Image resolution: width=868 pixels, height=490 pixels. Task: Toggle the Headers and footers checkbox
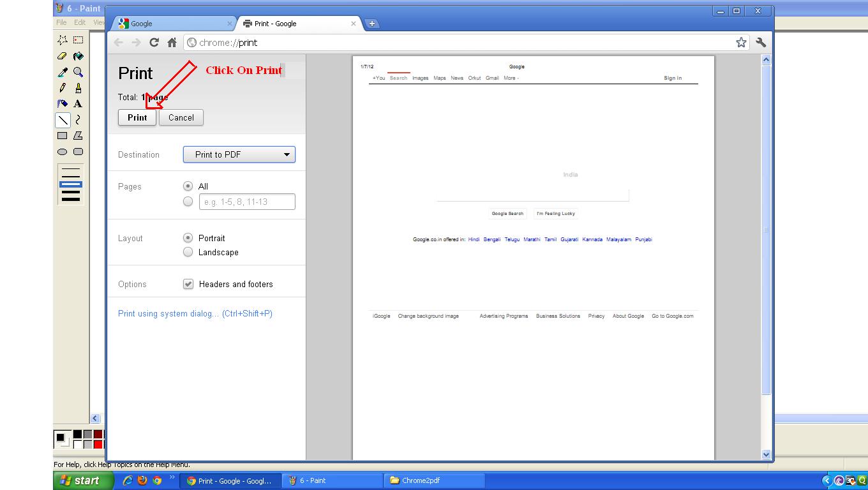pyautogui.click(x=188, y=284)
